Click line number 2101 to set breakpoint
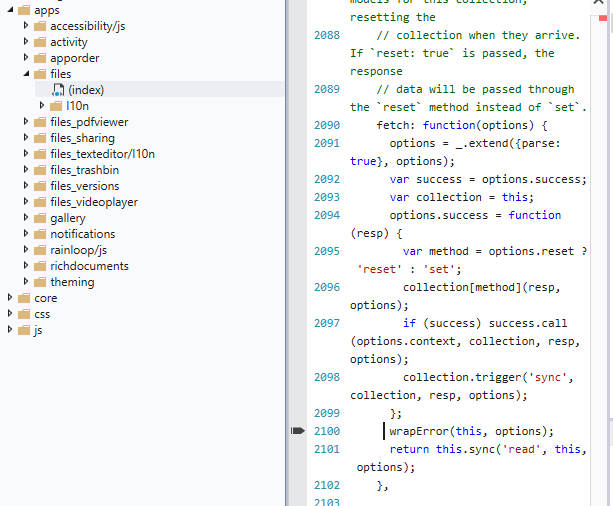The height and width of the screenshot is (506, 613). tap(327, 449)
